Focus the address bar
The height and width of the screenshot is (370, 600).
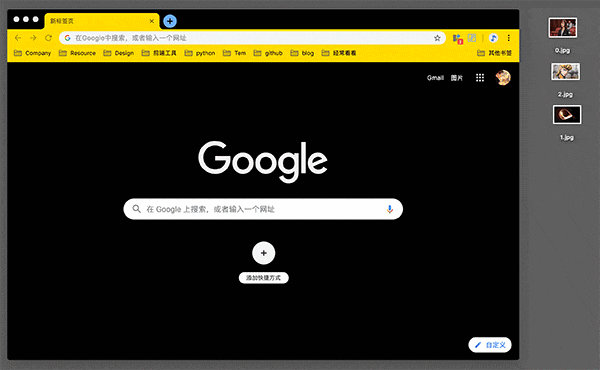[x=253, y=38]
